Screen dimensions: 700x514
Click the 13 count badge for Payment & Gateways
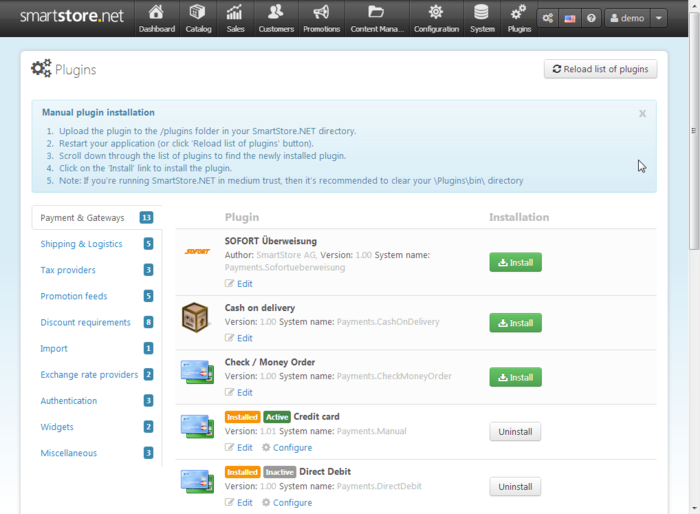tap(146, 217)
